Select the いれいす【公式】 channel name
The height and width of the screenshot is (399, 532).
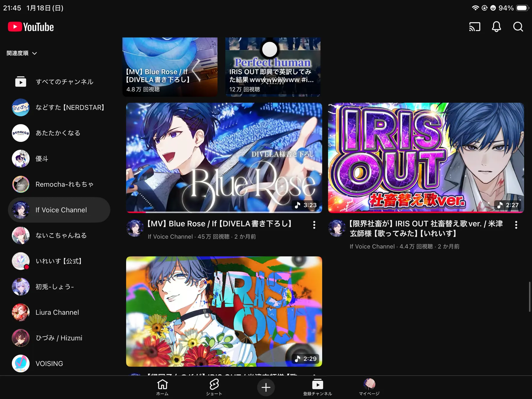[59, 261]
